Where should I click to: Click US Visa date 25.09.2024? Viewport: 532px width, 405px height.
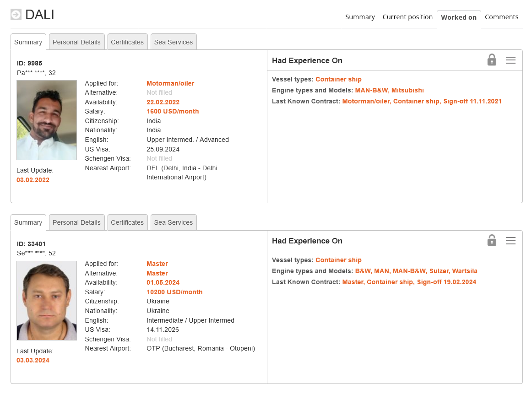point(163,149)
